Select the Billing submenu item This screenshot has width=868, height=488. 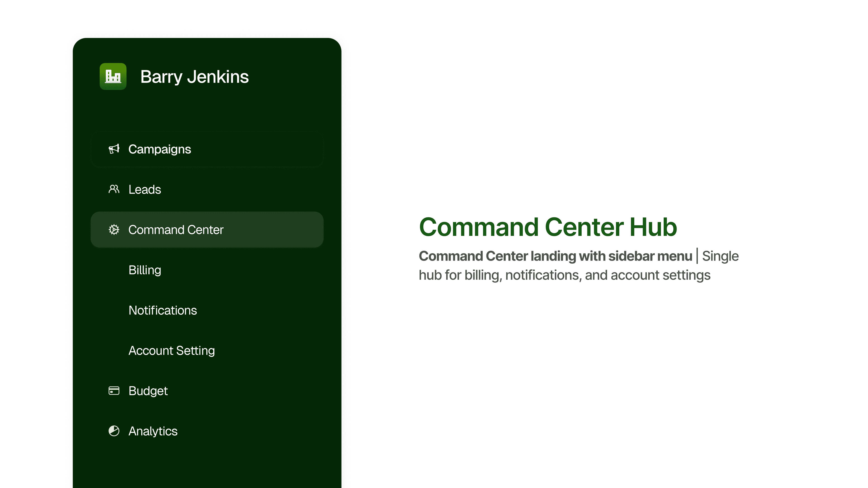145,270
